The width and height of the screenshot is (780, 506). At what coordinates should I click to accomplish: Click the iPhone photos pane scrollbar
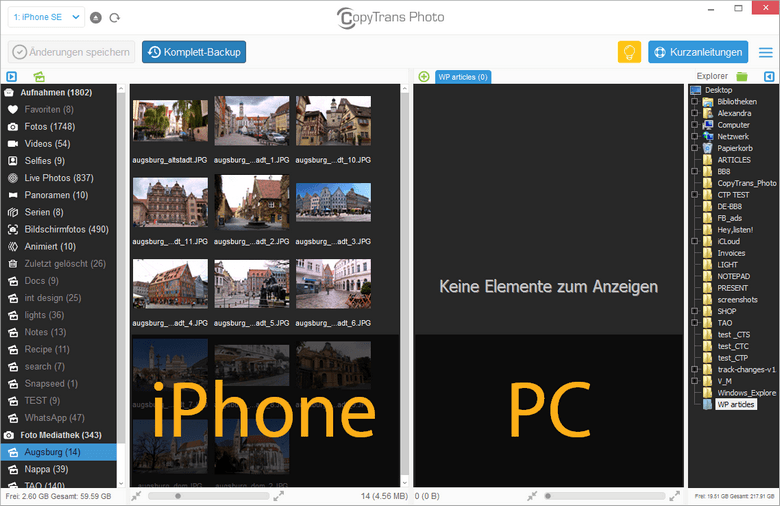(x=404, y=286)
